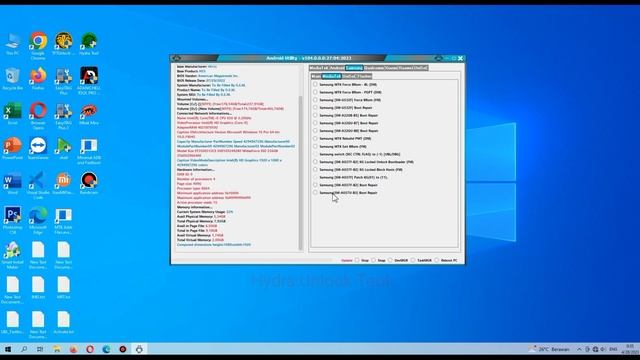Screen dimensions: 640x360
Task: Click the Opera icon in the taskbar
Action: click(x=90, y=349)
